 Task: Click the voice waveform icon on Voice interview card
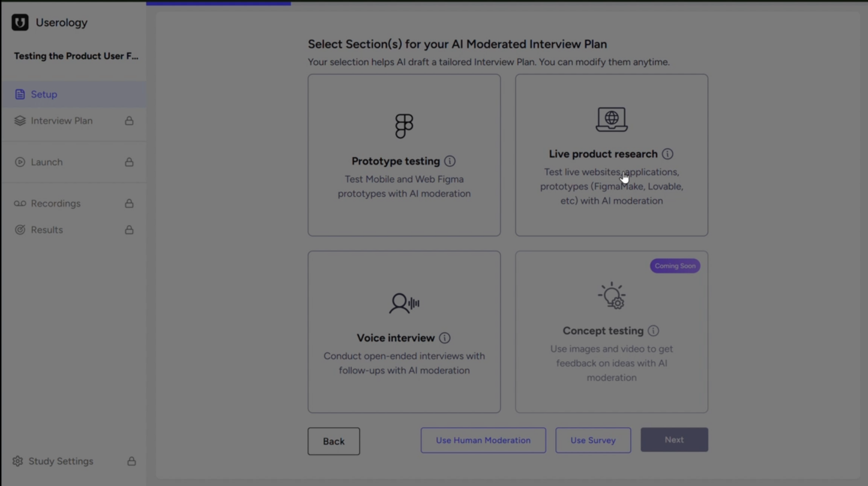(x=404, y=303)
